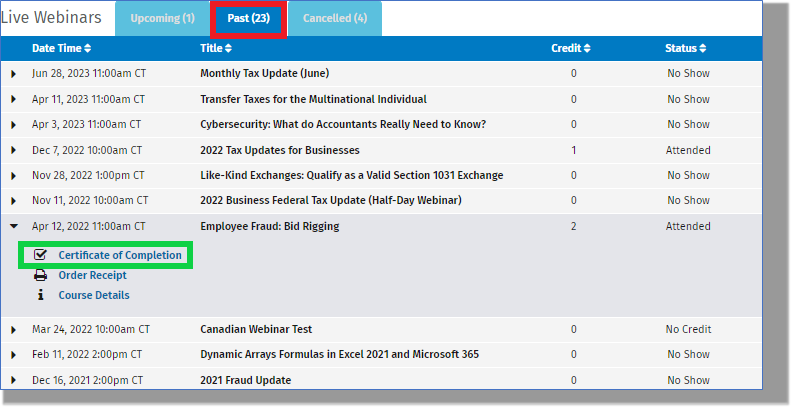Open the Certificate of Completion link
The image size is (792, 408).
120,255
